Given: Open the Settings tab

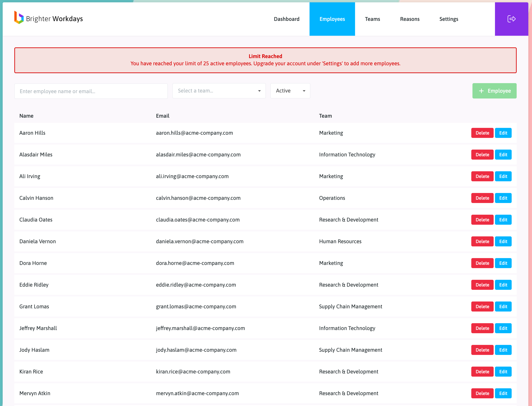Looking at the screenshot, I should tap(448, 19).
